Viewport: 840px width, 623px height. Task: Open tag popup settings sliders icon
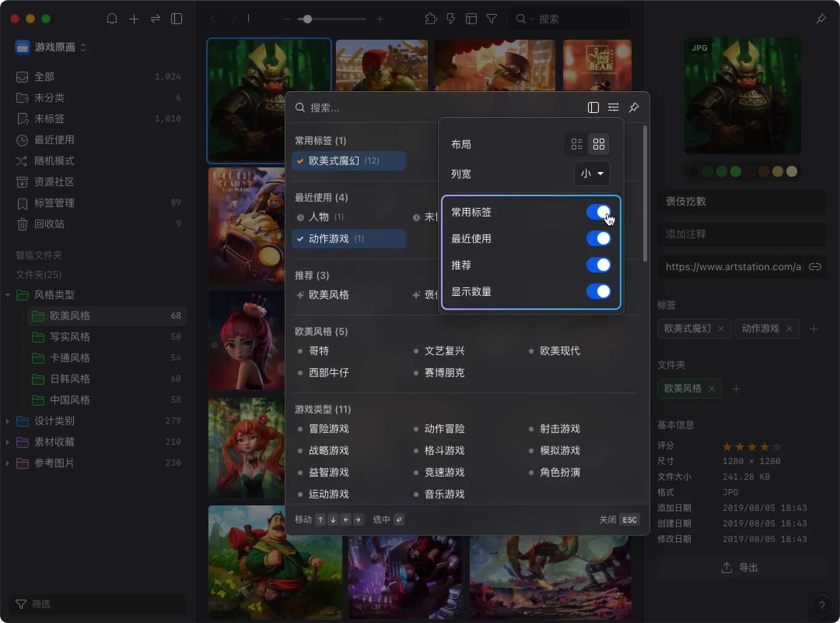(613, 107)
